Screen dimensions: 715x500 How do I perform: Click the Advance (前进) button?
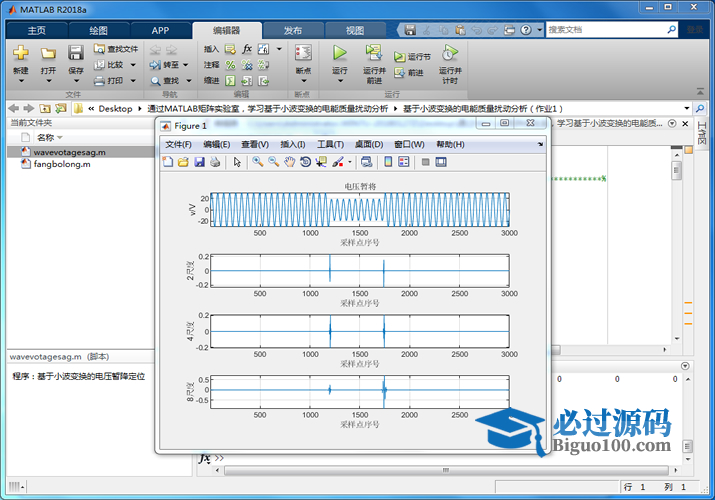pyautogui.click(x=409, y=72)
